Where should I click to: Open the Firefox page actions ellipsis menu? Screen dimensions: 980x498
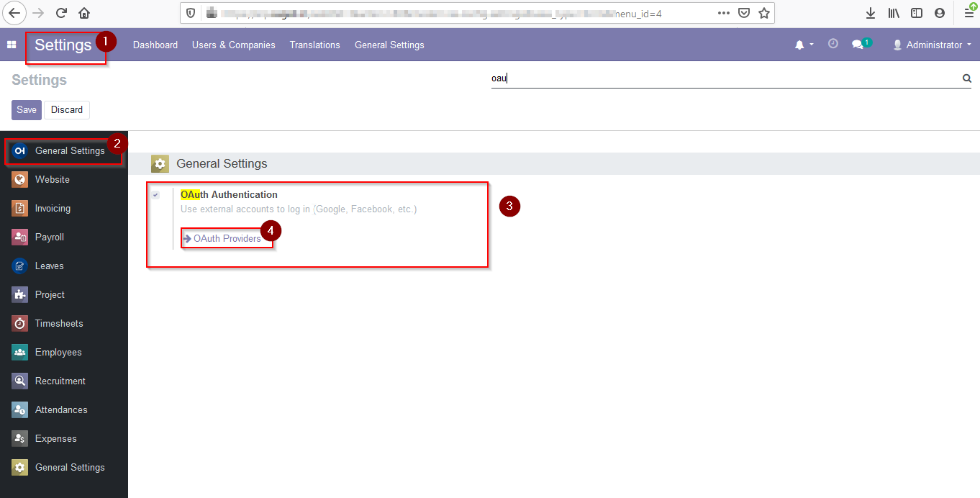724,13
